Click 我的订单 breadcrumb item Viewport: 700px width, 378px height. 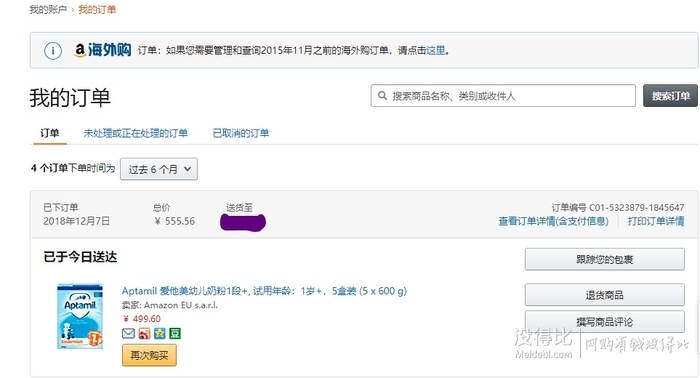coord(97,9)
